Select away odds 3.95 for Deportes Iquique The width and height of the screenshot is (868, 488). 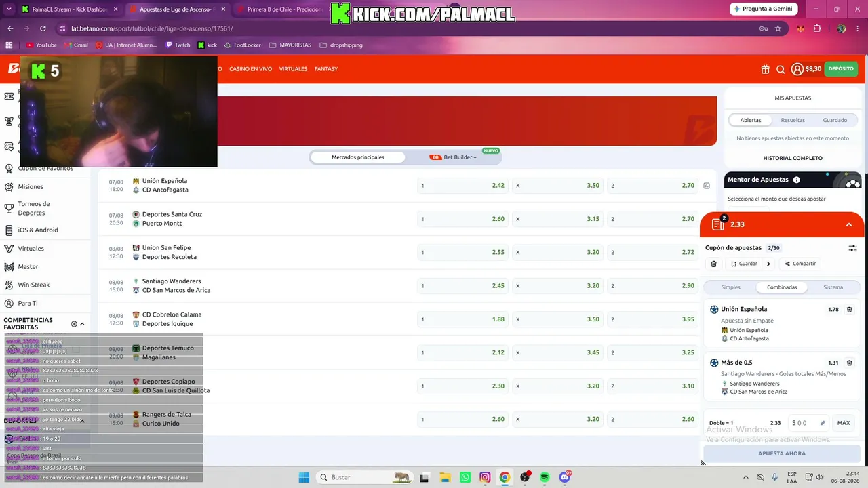click(x=652, y=319)
